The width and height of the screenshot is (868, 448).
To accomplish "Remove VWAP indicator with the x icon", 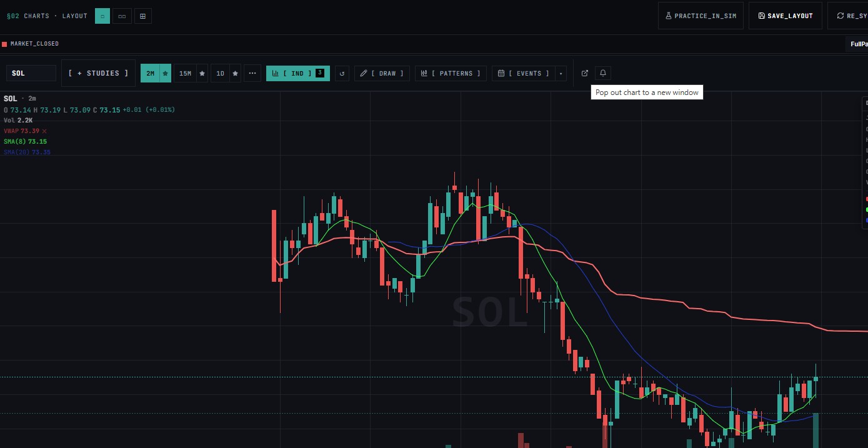I will pyautogui.click(x=44, y=131).
